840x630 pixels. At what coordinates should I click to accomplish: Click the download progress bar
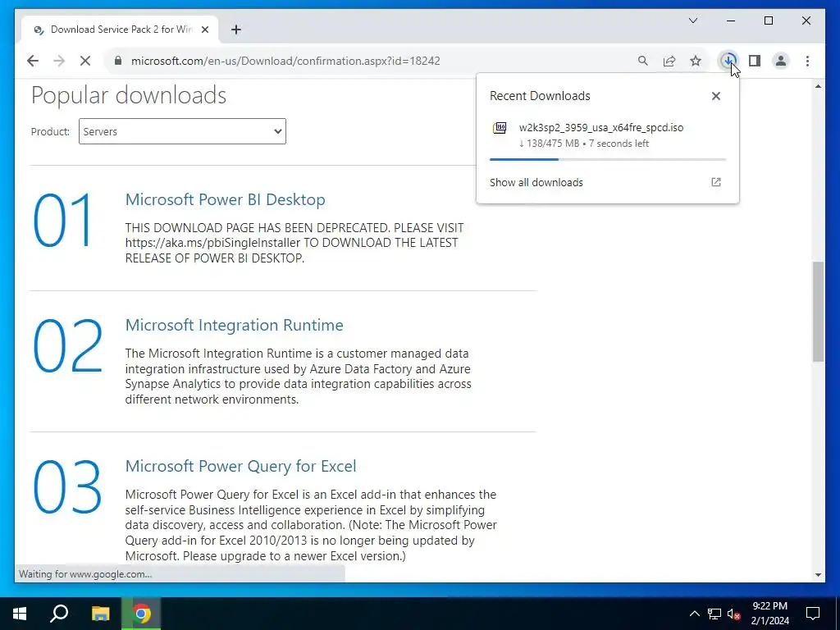coord(608,159)
